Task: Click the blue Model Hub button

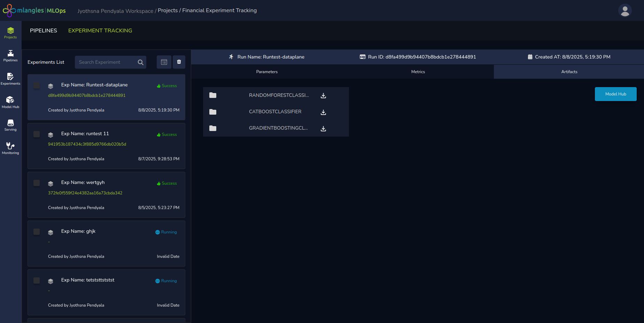Action: point(615,94)
